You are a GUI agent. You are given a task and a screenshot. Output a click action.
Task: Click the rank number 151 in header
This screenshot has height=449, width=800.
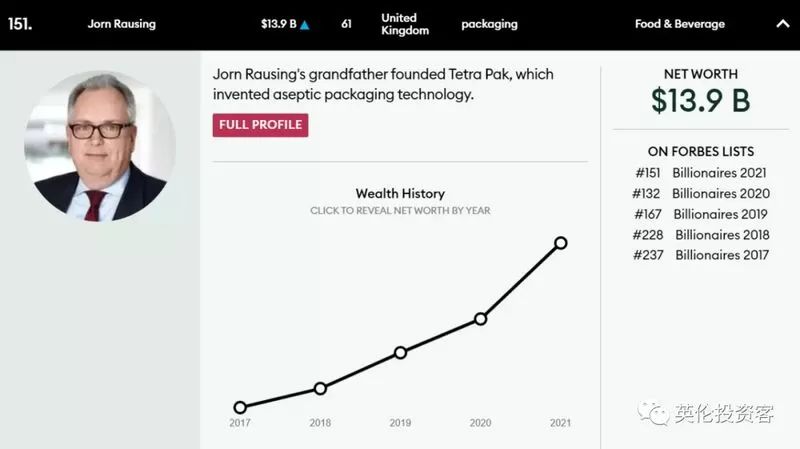(x=20, y=24)
